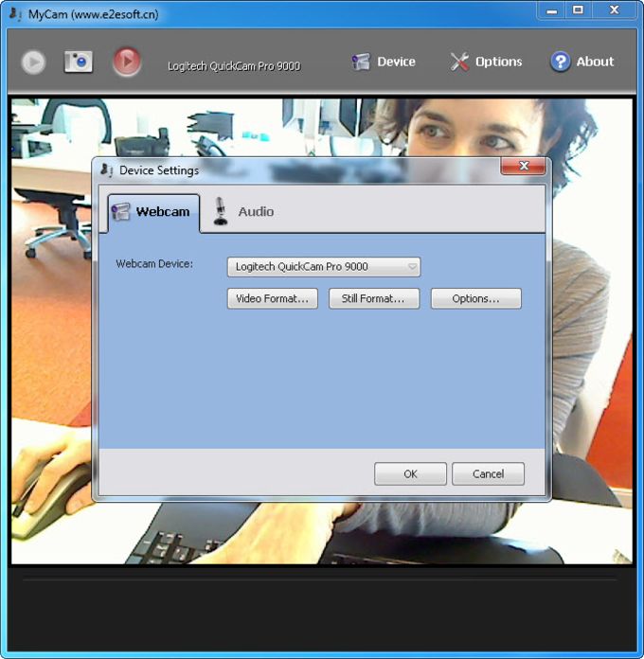Screen dimensions: 644x659
Task: Close the MyCam main window
Action: [x=614, y=10]
